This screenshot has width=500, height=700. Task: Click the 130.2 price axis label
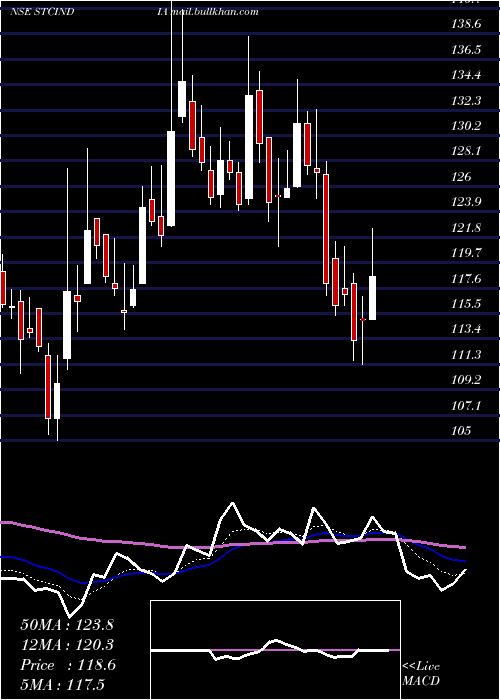(467, 126)
